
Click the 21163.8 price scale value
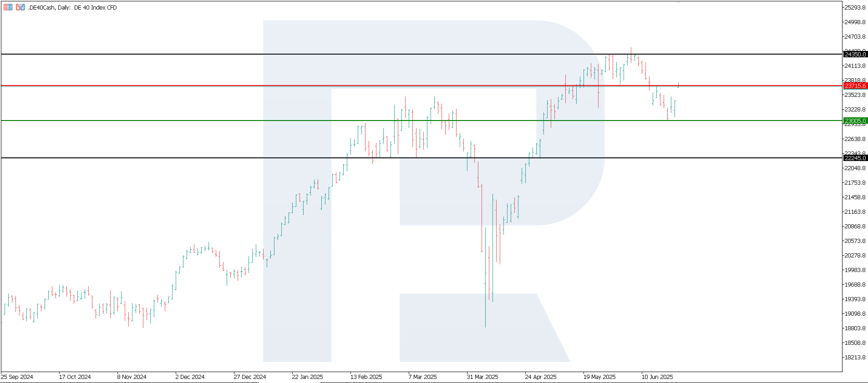point(855,212)
